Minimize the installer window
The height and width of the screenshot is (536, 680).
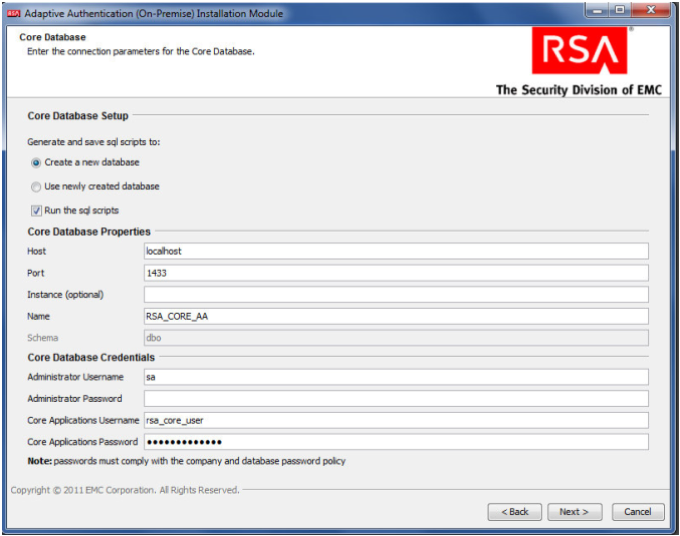597,10
